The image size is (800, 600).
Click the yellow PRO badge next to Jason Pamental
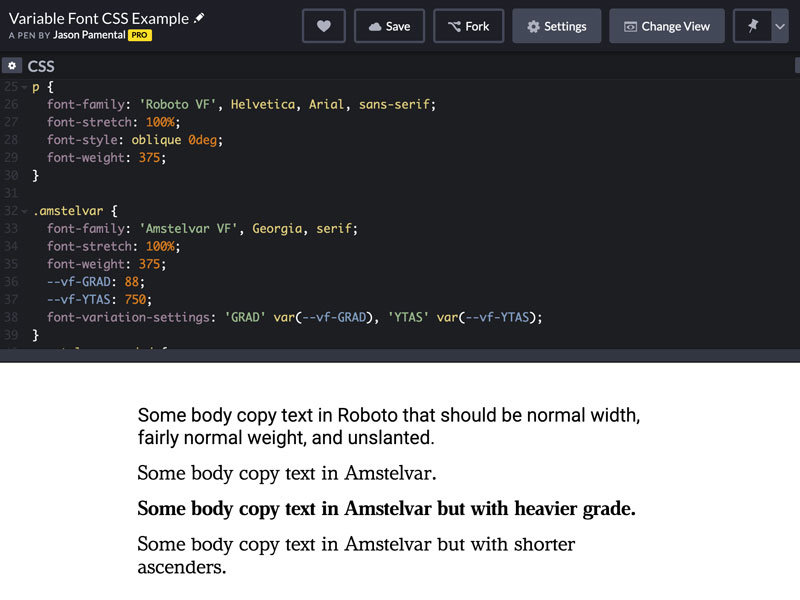(140, 35)
